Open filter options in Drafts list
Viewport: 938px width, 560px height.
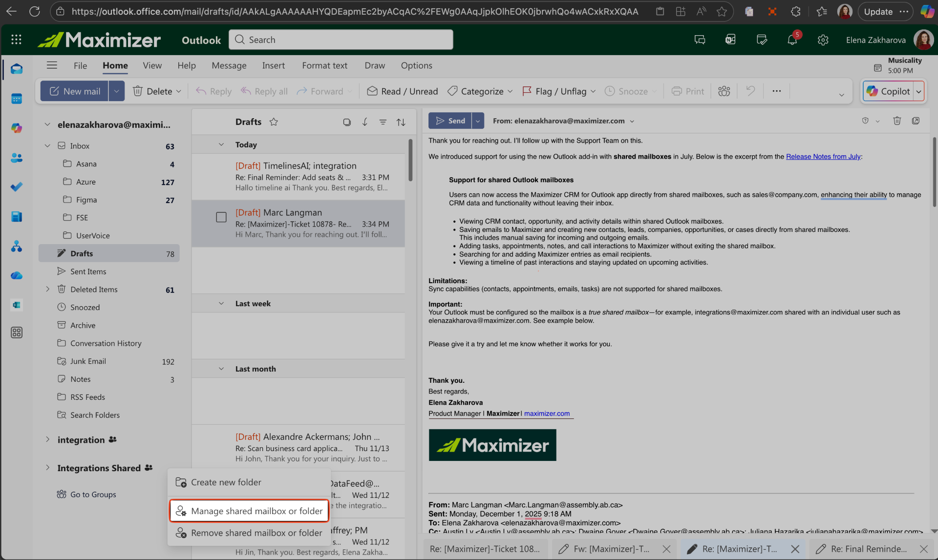coord(383,122)
